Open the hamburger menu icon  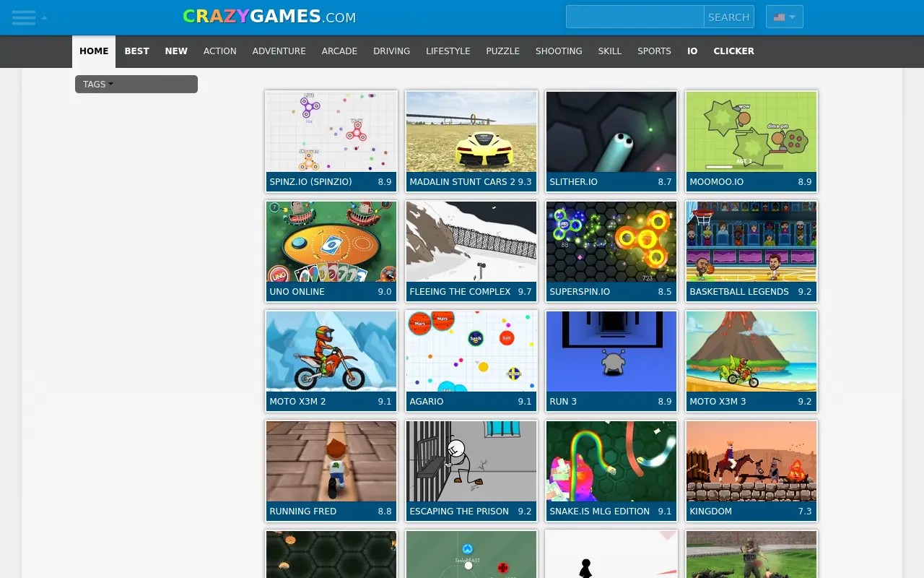click(24, 17)
